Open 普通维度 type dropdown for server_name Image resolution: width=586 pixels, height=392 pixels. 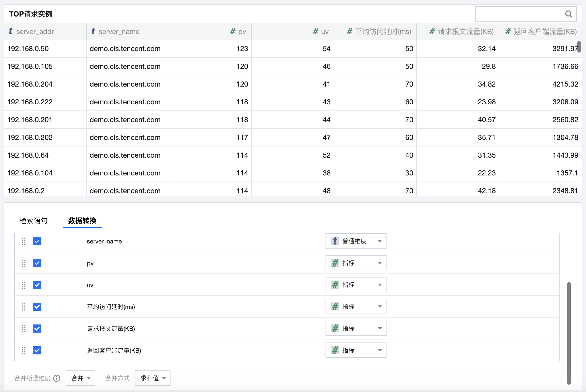pos(356,241)
